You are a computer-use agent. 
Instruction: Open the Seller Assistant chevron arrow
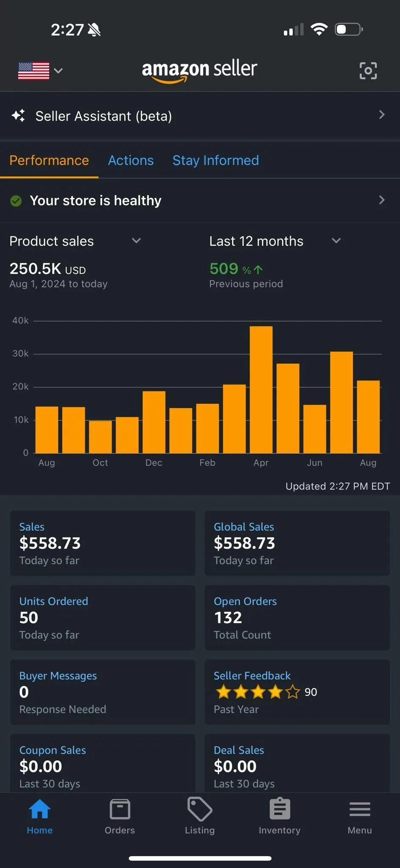tap(382, 115)
